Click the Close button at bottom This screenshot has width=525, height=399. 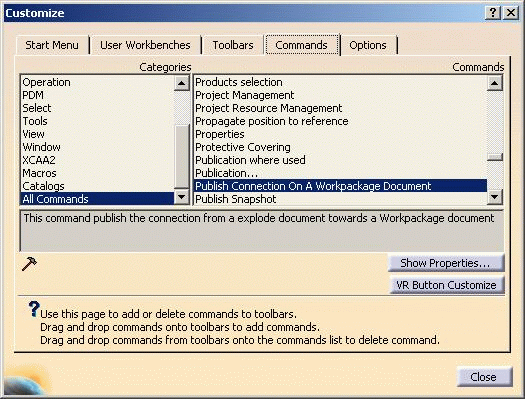pos(483,377)
